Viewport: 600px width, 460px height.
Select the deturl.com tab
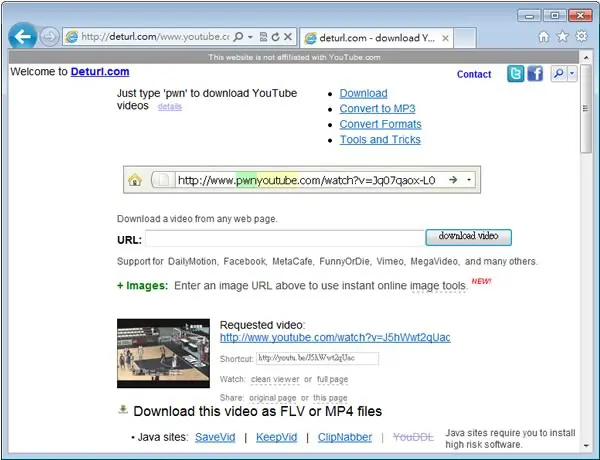click(370, 38)
